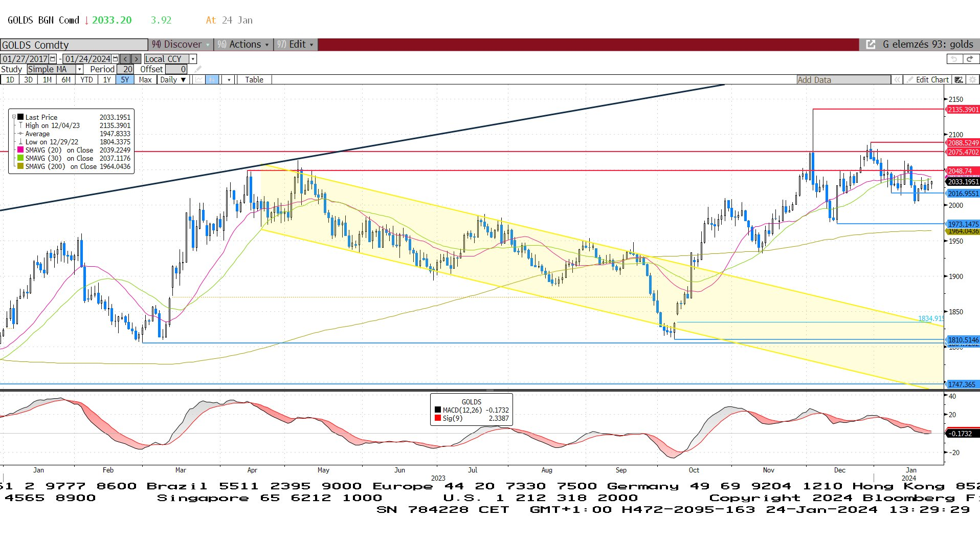980x538 pixels.
Task: Select the 1D range tab
Action: (x=10, y=80)
